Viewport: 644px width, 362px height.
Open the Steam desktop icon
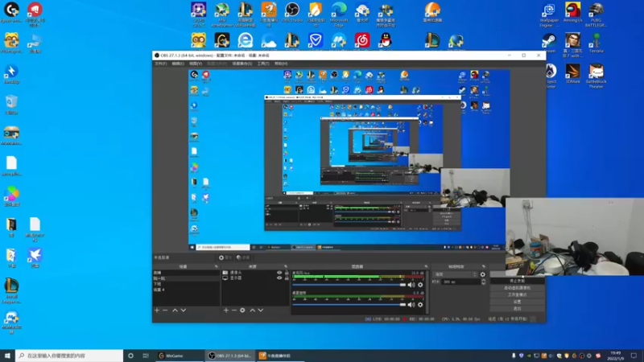pos(550,43)
